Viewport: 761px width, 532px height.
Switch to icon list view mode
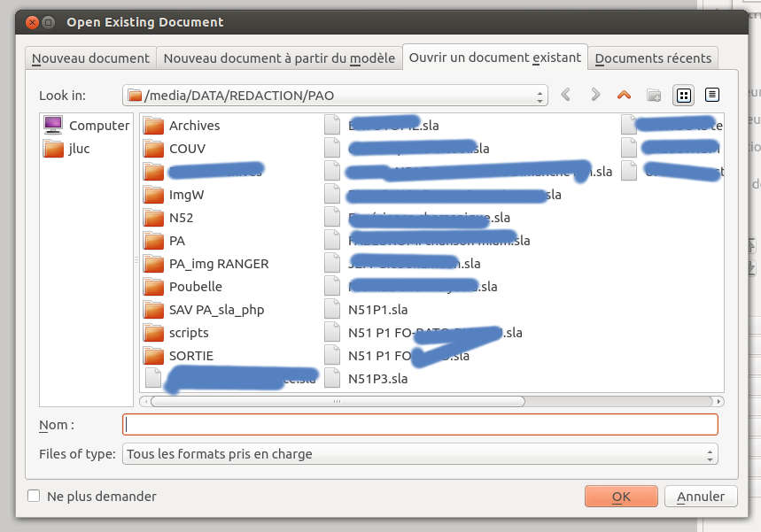(683, 95)
